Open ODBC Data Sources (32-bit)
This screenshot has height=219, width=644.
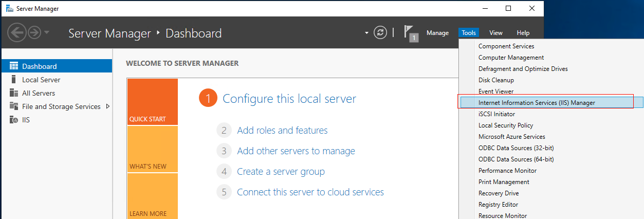pos(516,148)
